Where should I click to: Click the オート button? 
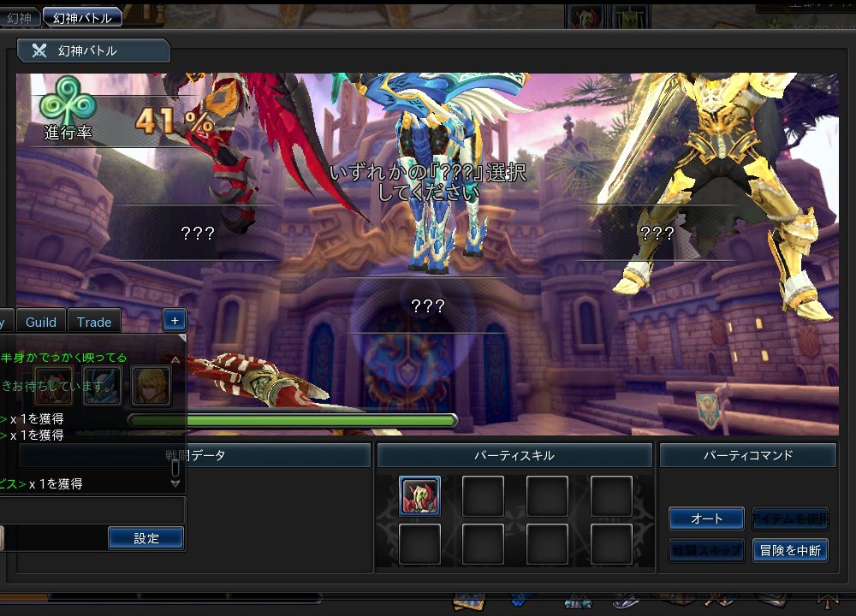click(706, 518)
